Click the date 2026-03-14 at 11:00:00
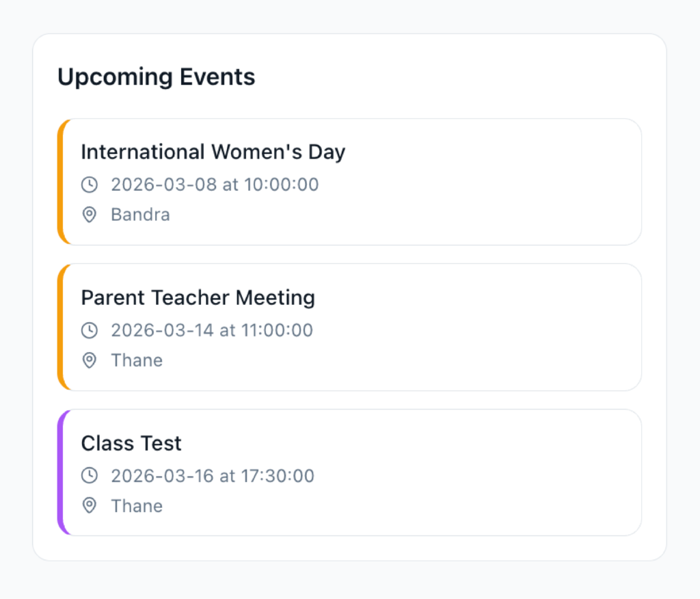Viewport: 700px width, 599px height. point(212,330)
